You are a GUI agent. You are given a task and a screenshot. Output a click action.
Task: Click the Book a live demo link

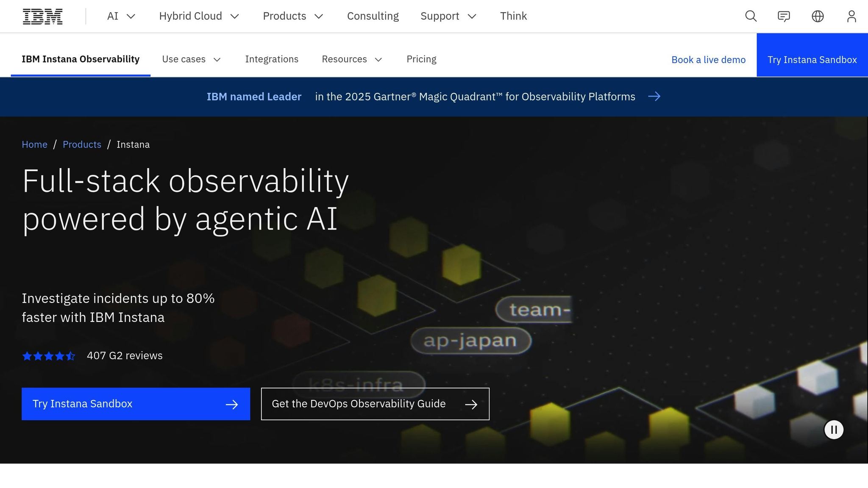coord(708,60)
